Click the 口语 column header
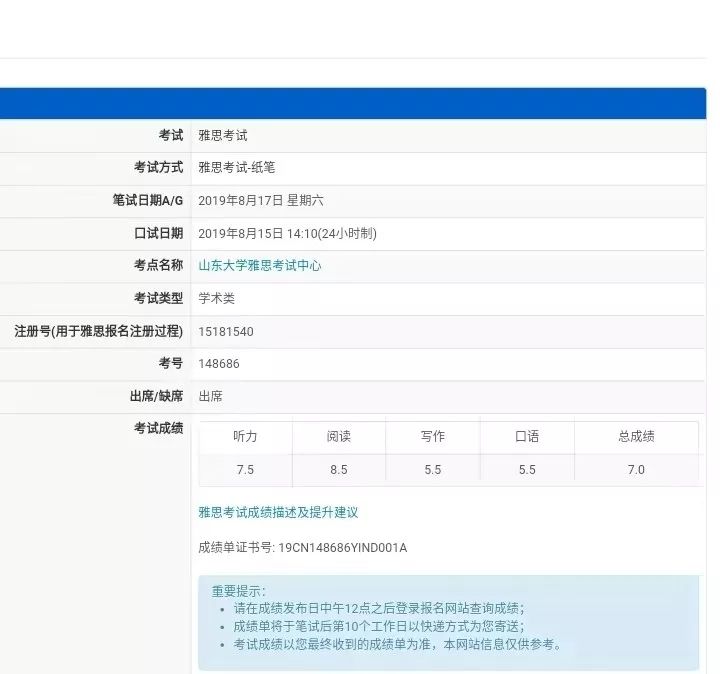Screen dimensions: 720x674 pyautogui.click(x=527, y=436)
